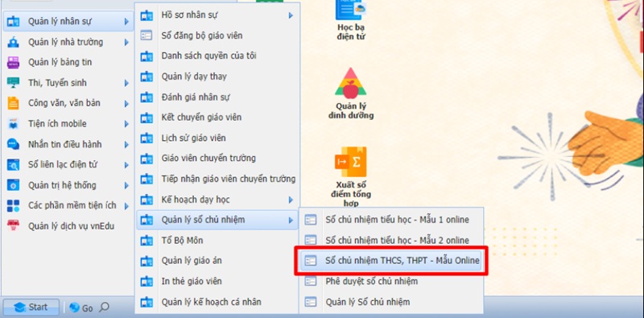Click the Go label in taskbar
This screenshot has width=644, height=318.
coord(88,308)
